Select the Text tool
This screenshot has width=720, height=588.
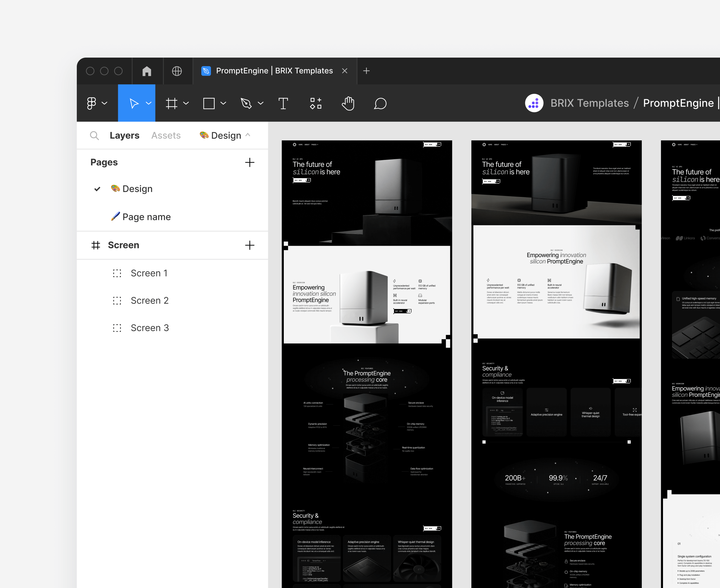(x=283, y=103)
